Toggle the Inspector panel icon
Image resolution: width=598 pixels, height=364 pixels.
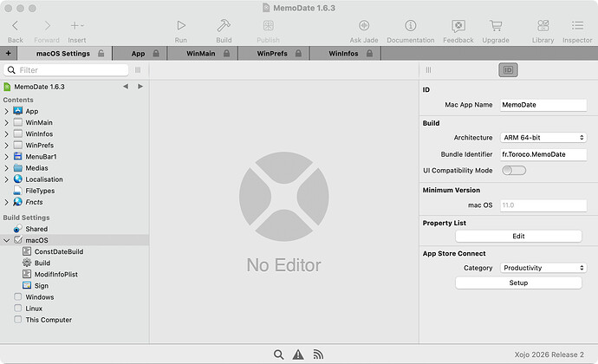(577, 26)
